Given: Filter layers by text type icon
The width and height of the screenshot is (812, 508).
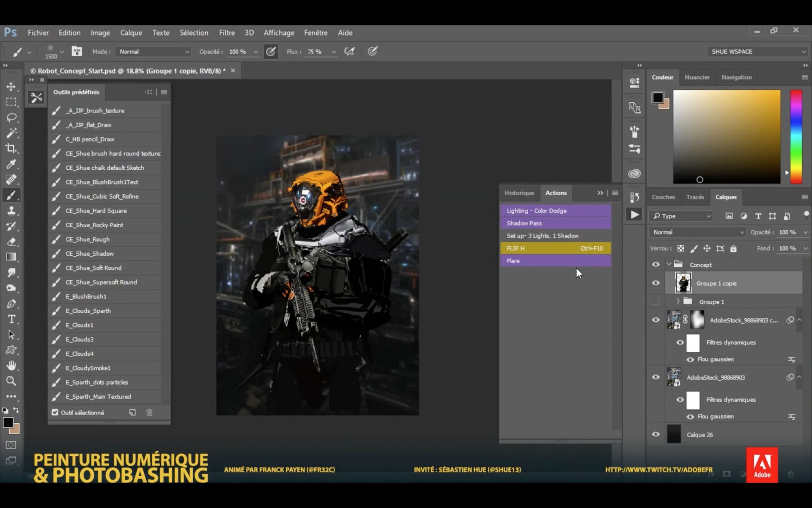Looking at the screenshot, I should coord(758,216).
